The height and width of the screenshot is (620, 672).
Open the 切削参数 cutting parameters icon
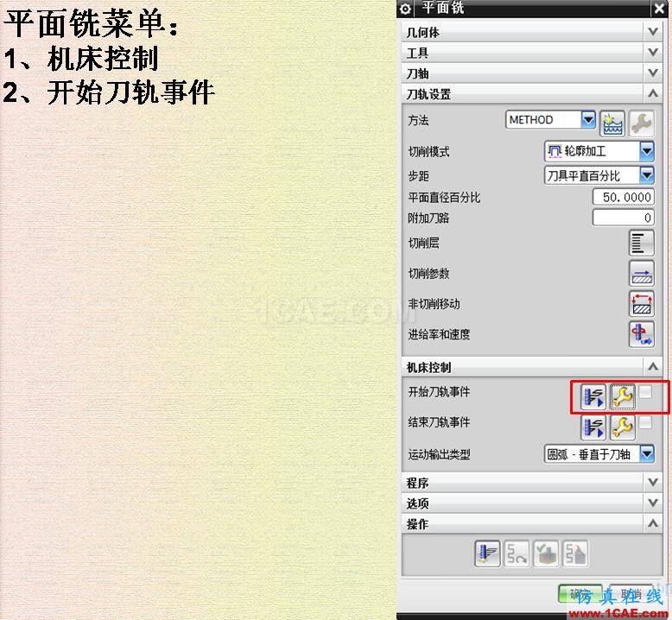coord(642,274)
